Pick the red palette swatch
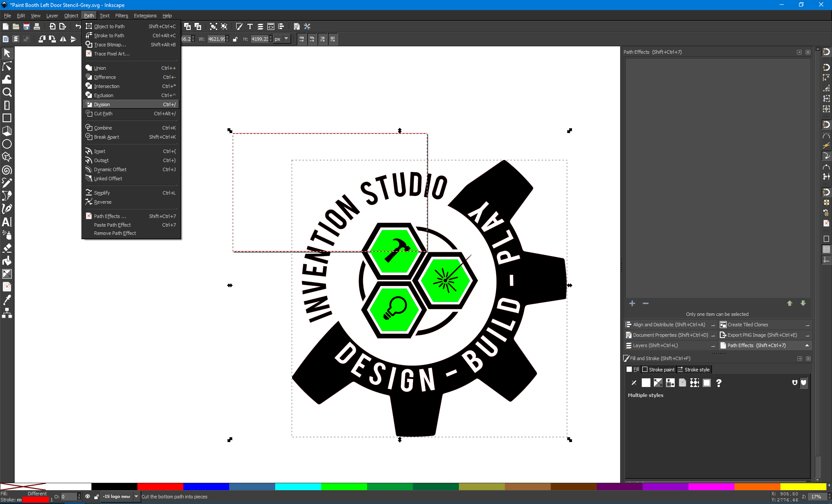Image resolution: width=832 pixels, height=504 pixels. pyautogui.click(x=160, y=487)
